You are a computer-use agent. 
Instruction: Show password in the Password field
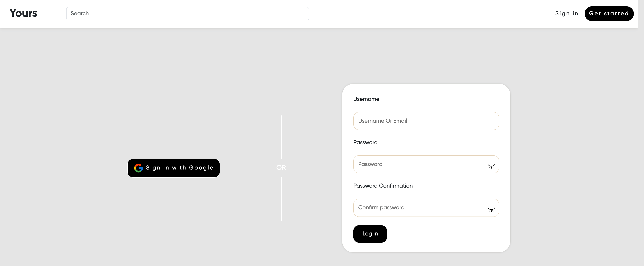click(491, 166)
